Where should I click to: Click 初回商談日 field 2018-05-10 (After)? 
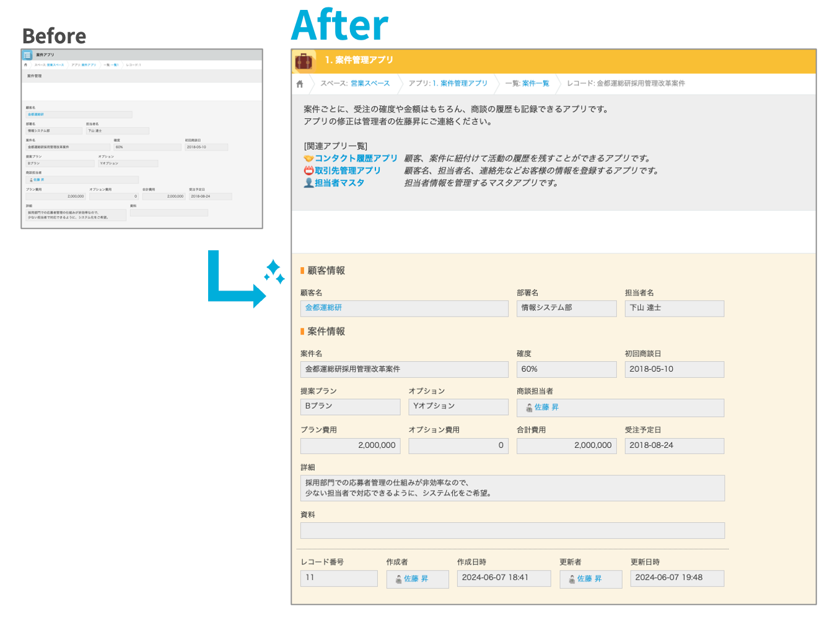pyautogui.click(x=675, y=370)
